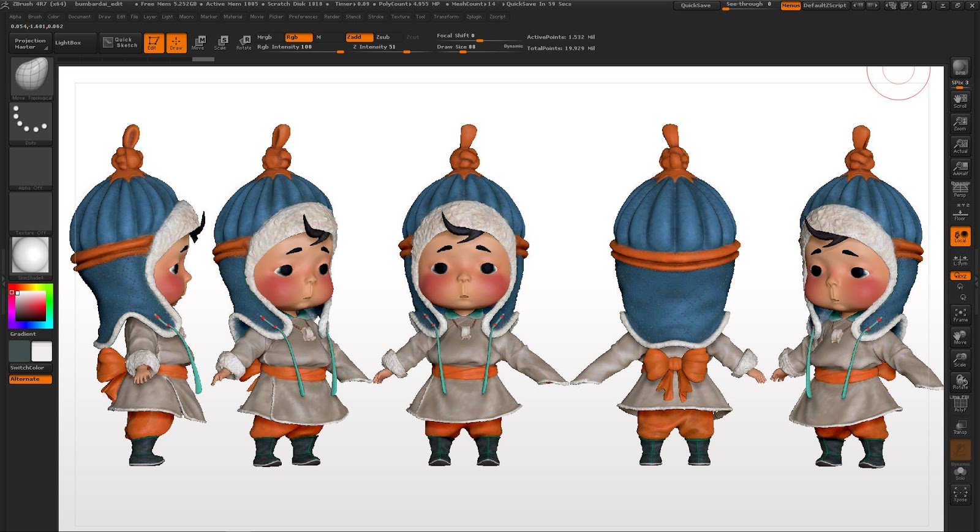Open the Tool menu
The image size is (980, 532).
[x=420, y=17]
